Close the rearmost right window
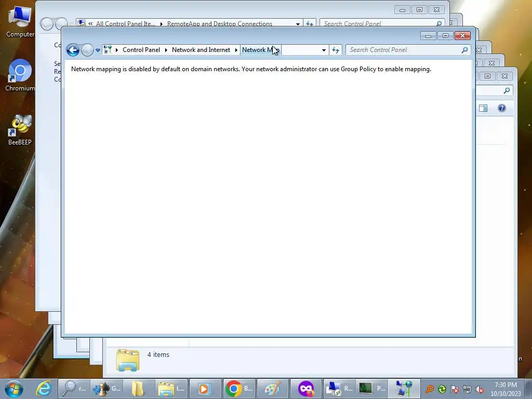Image resolution: width=532 pixels, height=399 pixels. tap(504, 76)
